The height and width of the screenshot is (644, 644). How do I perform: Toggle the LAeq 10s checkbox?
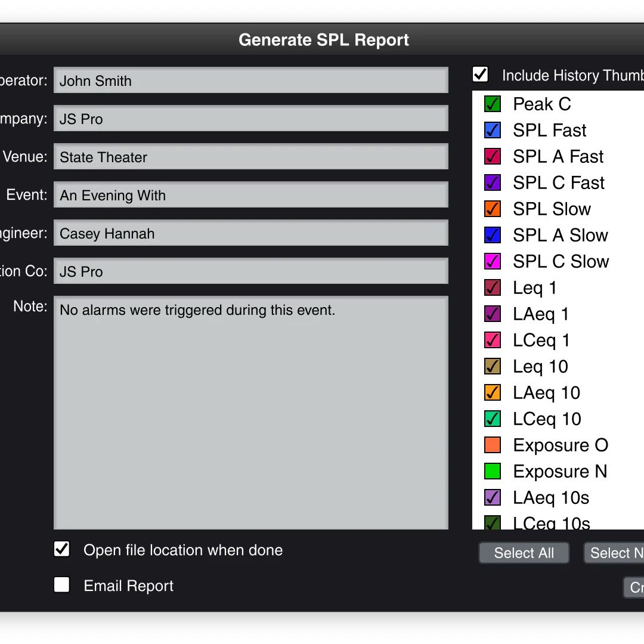click(492, 498)
